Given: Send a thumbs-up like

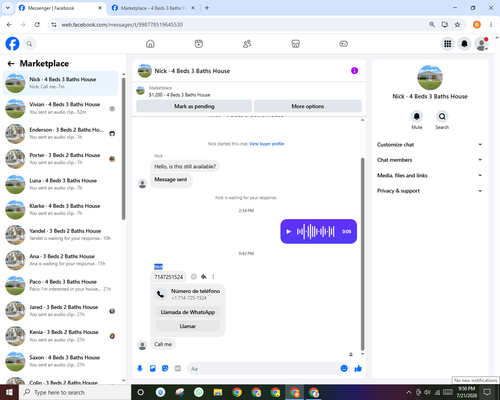Looking at the screenshot, I should tap(358, 368).
